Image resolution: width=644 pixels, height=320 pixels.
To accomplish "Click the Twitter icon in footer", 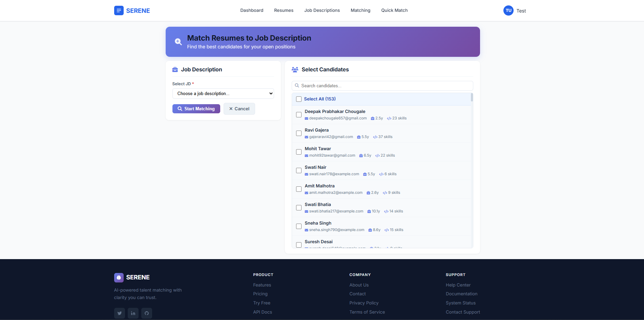I will [x=119, y=313].
